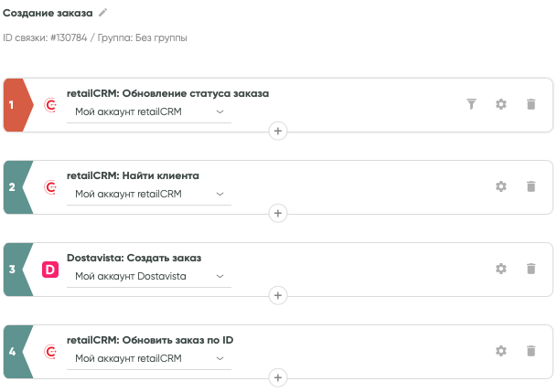Click the text "Группа: Без группы"
Viewport: 558px width, 392px height.
[x=143, y=37]
